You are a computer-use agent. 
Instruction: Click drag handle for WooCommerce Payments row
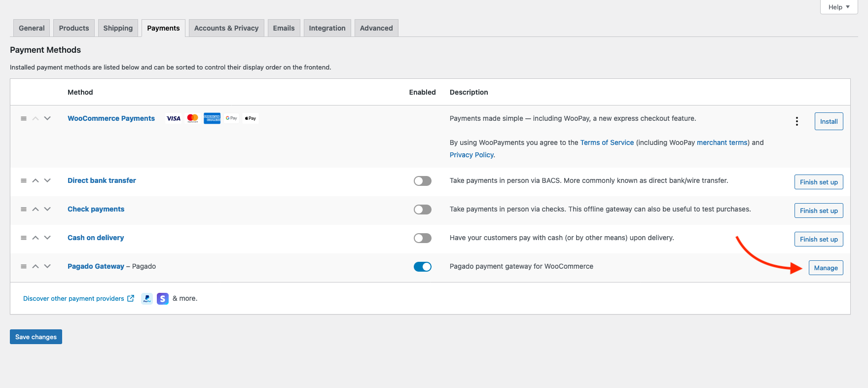(24, 118)
